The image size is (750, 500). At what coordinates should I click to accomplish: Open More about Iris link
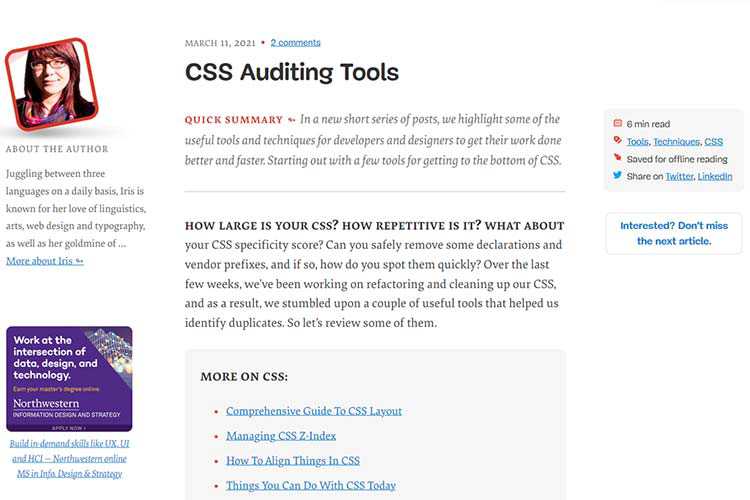point(44,261)
